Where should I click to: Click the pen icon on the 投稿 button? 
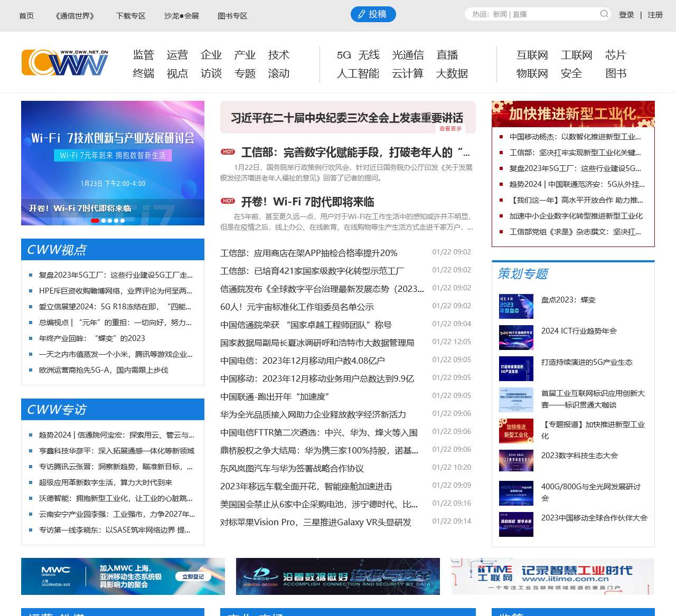point(361,14)
